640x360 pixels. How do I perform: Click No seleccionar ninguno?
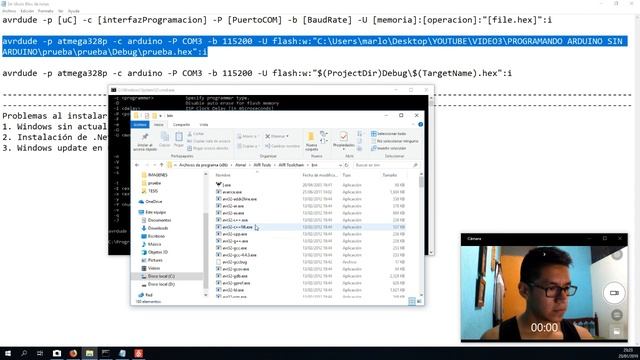pyautogui.click(x=394, y=141)
